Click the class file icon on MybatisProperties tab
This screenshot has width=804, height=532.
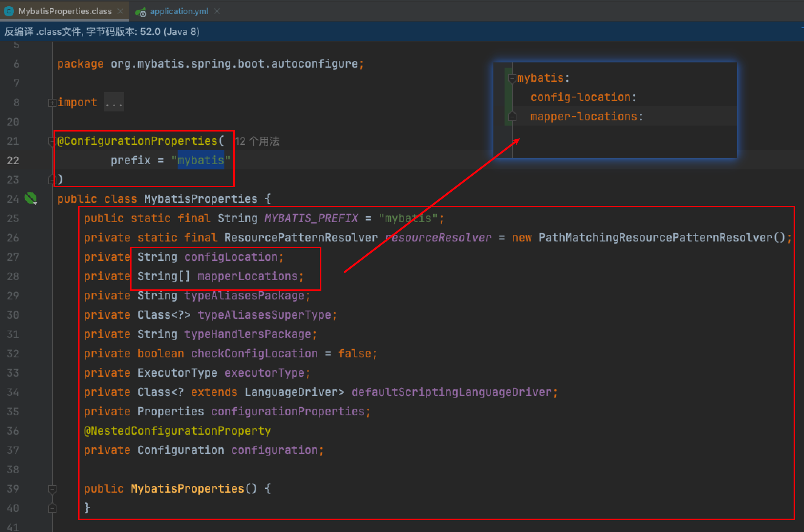coord(9,12)
